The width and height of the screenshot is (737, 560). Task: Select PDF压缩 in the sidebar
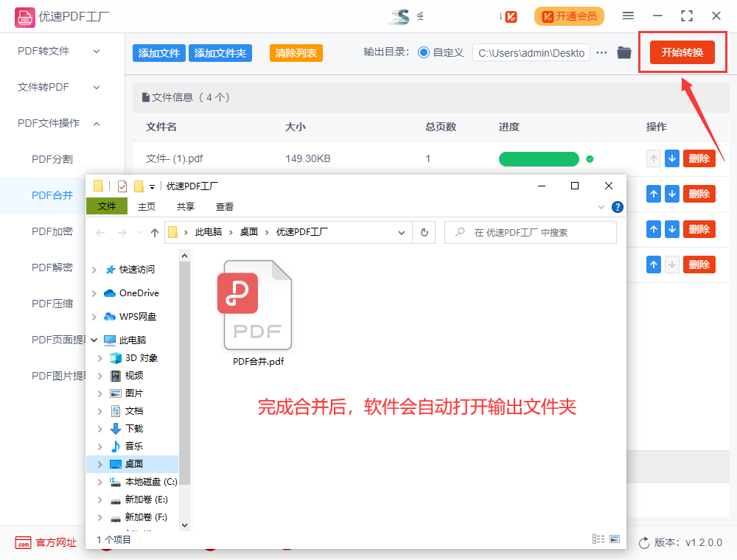coord(52,304)
